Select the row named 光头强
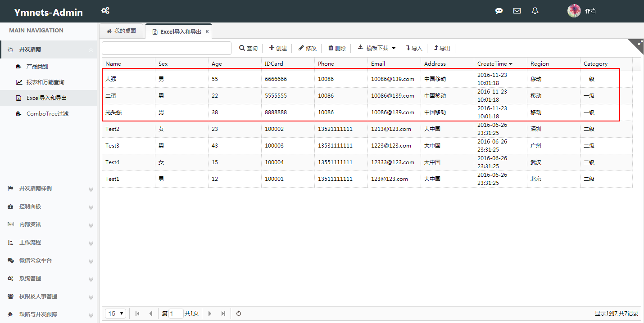This screenshot has width=644, height=323. (367, 112)
